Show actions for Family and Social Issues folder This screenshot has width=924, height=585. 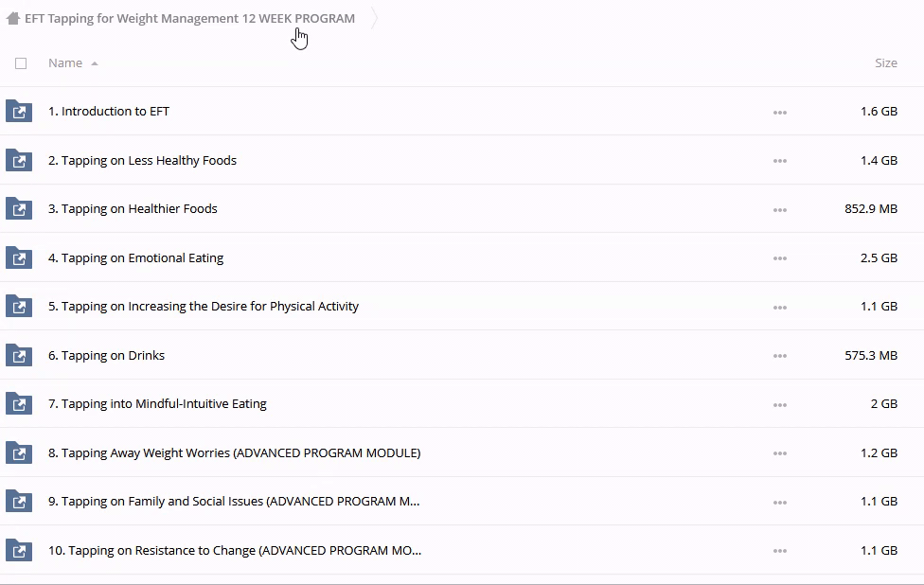pos(780,503)
